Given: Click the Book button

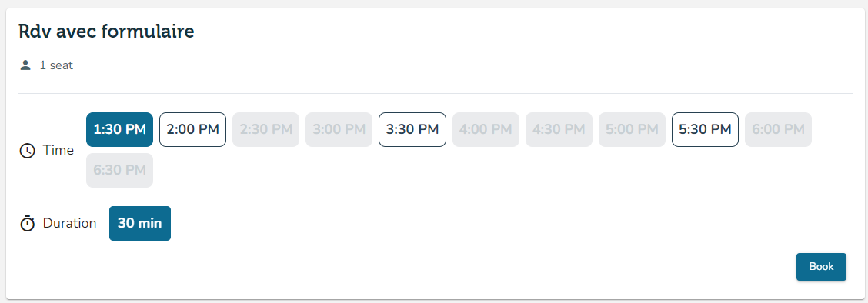Looking at the screenshot, I should pyautogui.click(x=821, y=267).
